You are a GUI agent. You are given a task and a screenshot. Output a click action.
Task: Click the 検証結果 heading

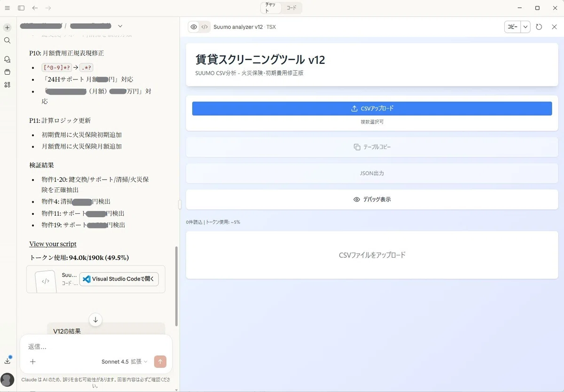pyautogui.click(x=41, y=165)
